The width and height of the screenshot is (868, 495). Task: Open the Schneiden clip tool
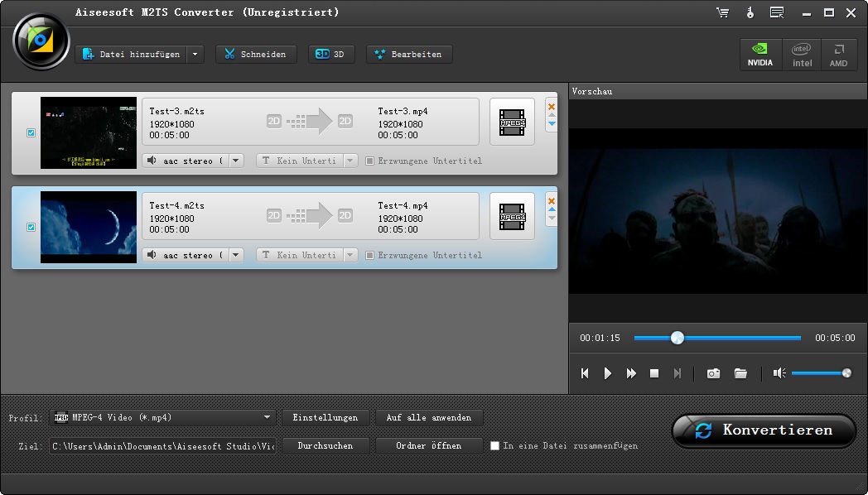(256, 54)
